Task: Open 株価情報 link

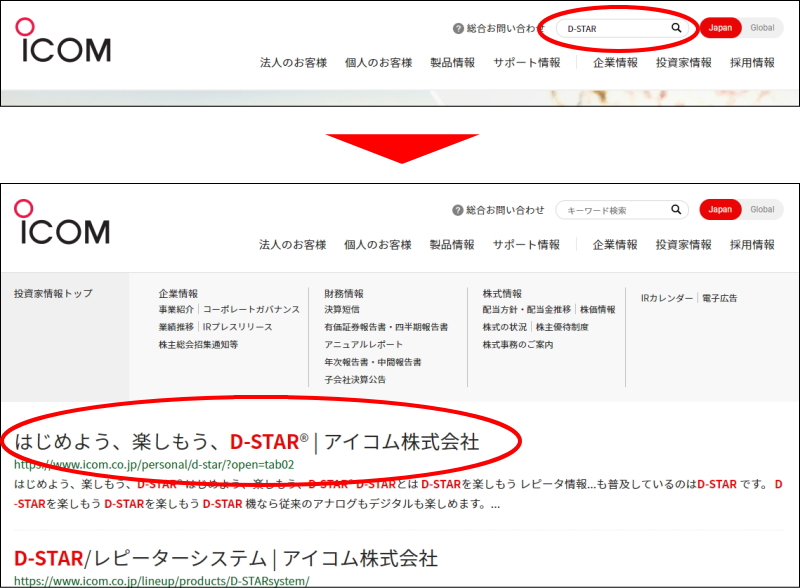Action: (597, 309)
